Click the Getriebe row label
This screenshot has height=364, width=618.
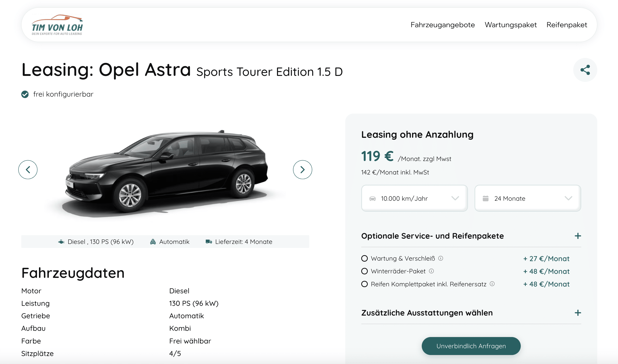tap(35, 316)
